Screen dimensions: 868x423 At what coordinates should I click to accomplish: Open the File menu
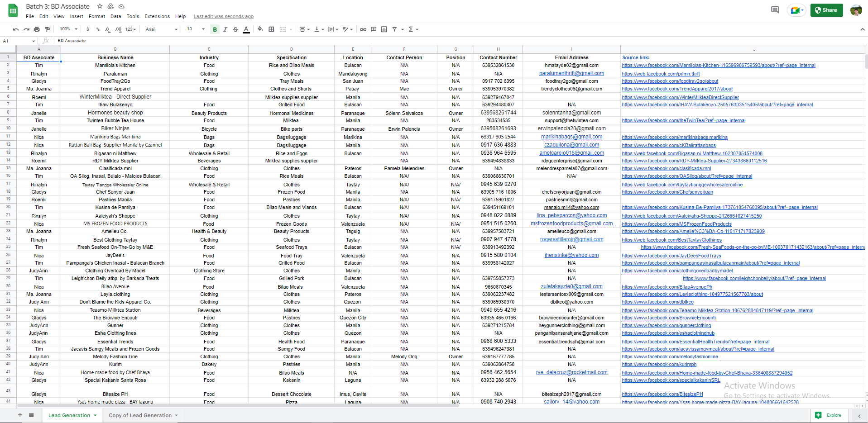[30, 16]
